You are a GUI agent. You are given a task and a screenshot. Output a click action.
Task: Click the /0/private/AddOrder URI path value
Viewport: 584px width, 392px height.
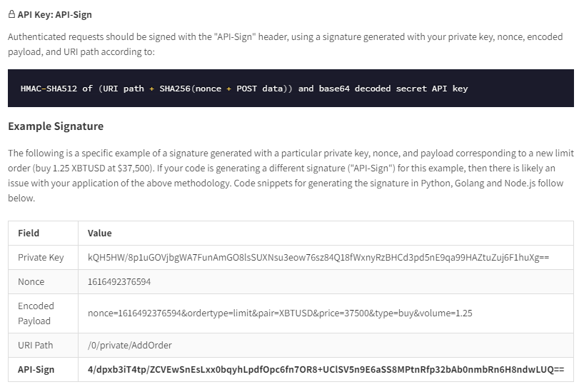tap(130, 345)
